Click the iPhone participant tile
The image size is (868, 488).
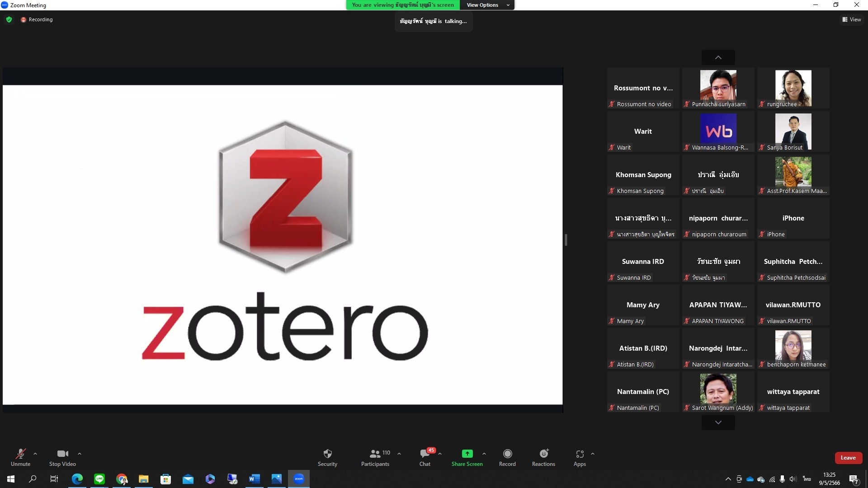[x=793, y=218]
